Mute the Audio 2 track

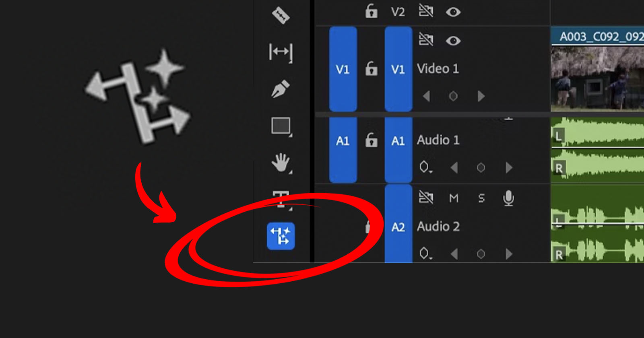454,198
